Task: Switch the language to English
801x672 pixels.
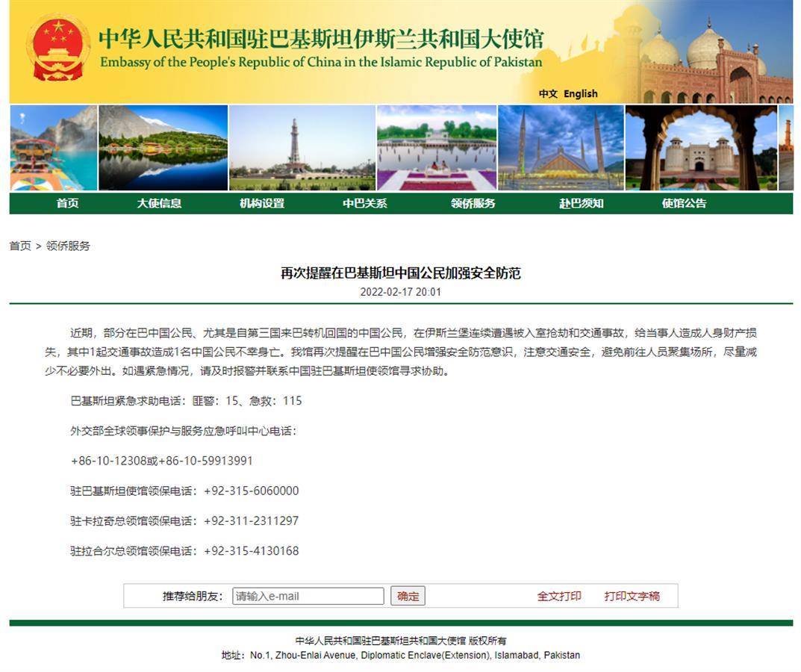Action: coord(580,93)
